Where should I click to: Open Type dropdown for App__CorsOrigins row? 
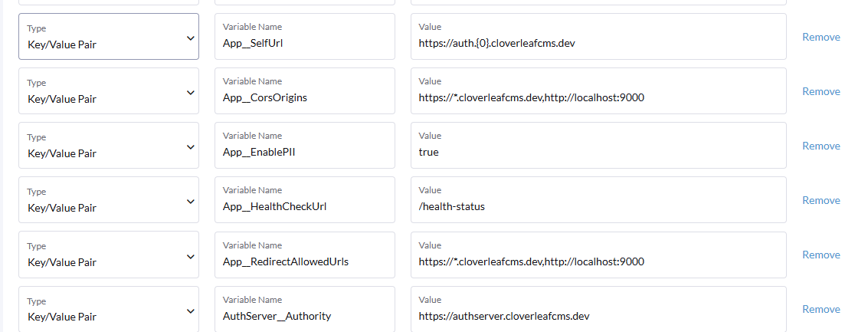pyautogui.click(x=109, y=91)
